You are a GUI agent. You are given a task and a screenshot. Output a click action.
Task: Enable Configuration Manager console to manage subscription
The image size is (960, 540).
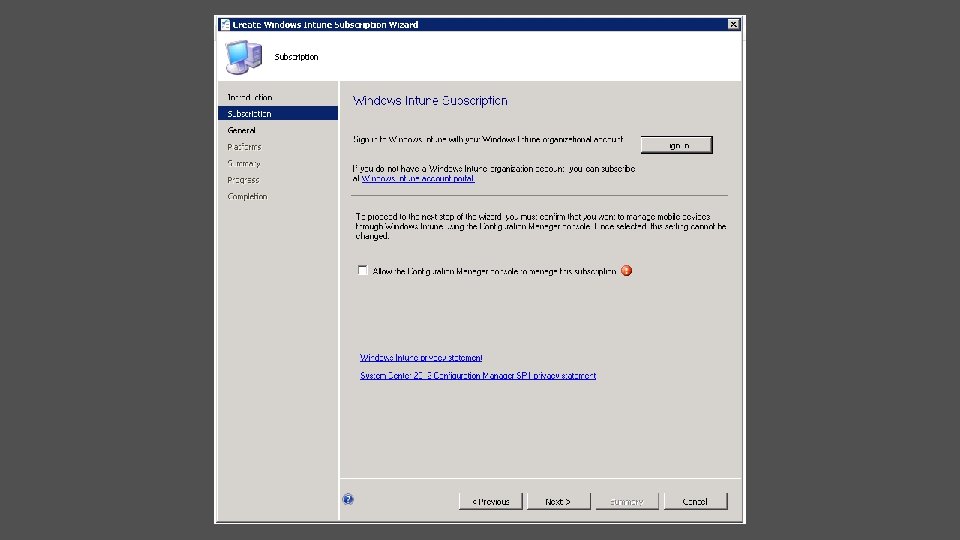[x=362, y=271]
